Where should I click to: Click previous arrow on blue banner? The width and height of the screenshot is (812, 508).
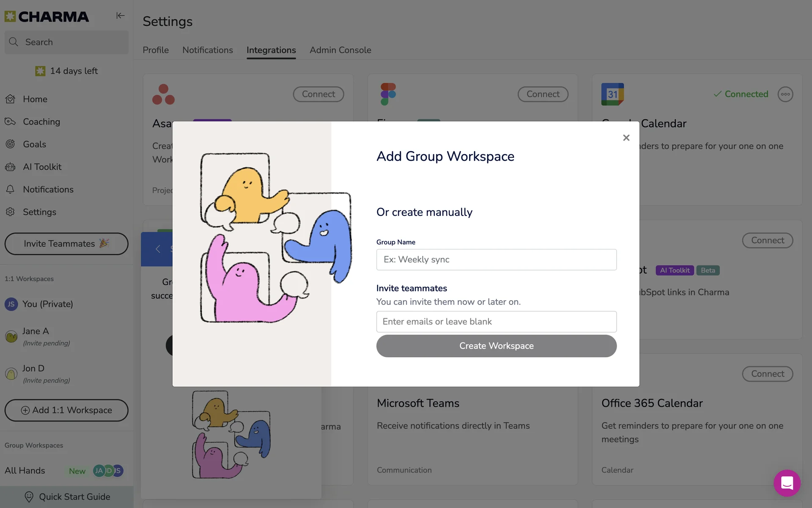158,249
